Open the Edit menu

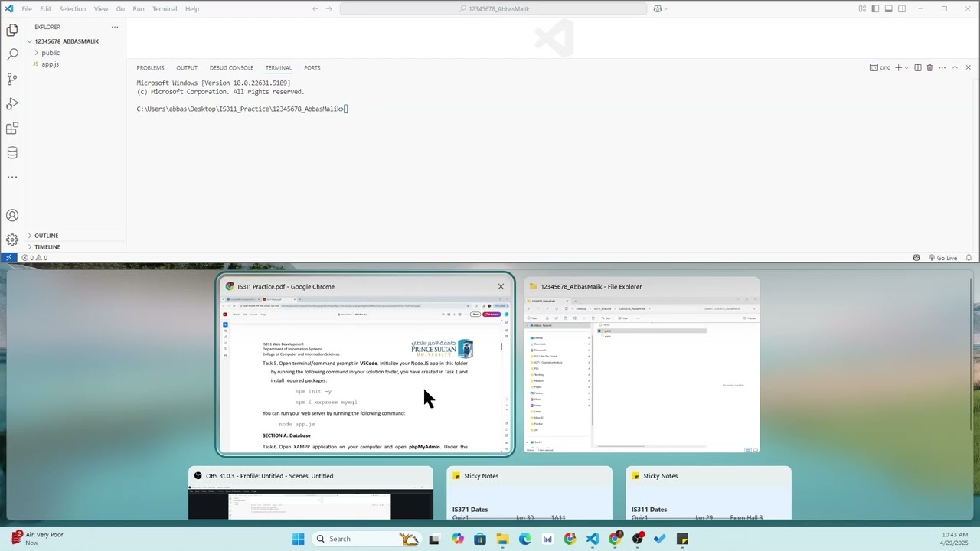tap(45, 8)
